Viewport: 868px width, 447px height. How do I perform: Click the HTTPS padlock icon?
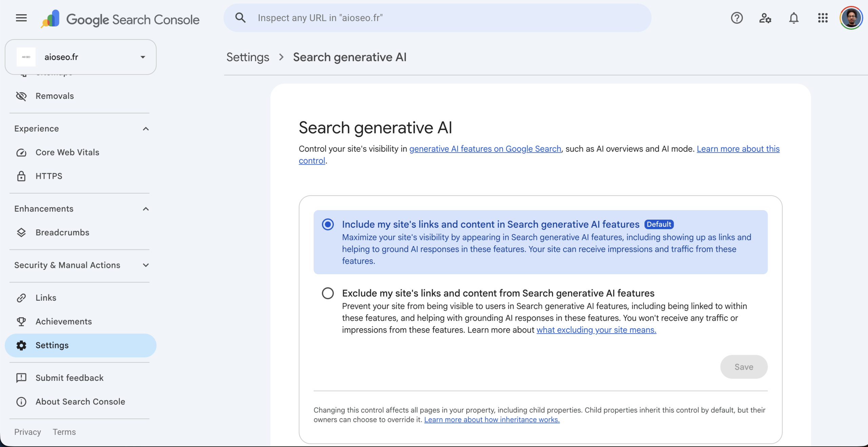21,176
